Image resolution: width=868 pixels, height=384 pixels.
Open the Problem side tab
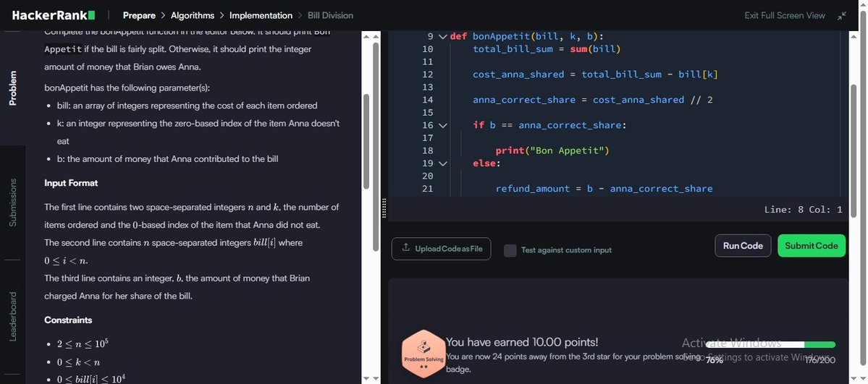click(x=13, y=88)
